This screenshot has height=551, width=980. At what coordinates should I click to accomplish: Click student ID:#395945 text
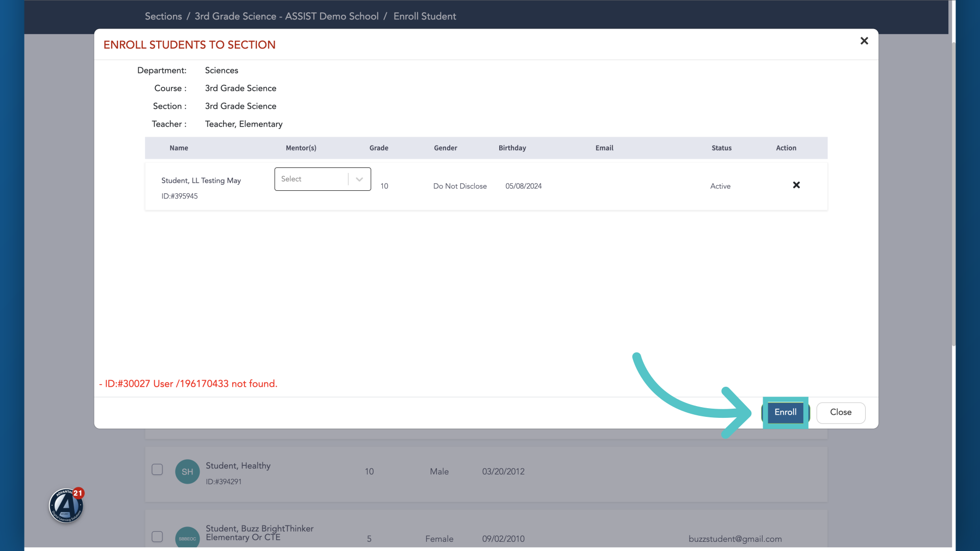180,196
